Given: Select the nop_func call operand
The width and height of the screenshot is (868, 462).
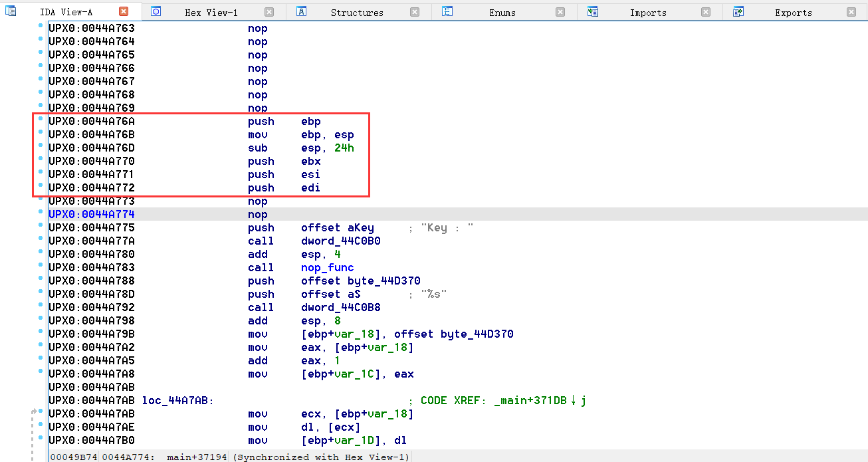Looking at the screenshot, I should click(x=327, y=268).
